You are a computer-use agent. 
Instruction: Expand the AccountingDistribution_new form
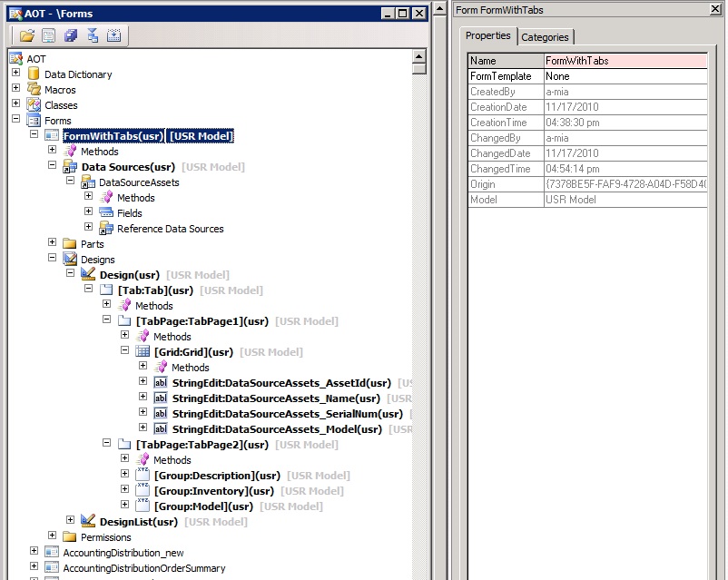click(x=34, y=551)
